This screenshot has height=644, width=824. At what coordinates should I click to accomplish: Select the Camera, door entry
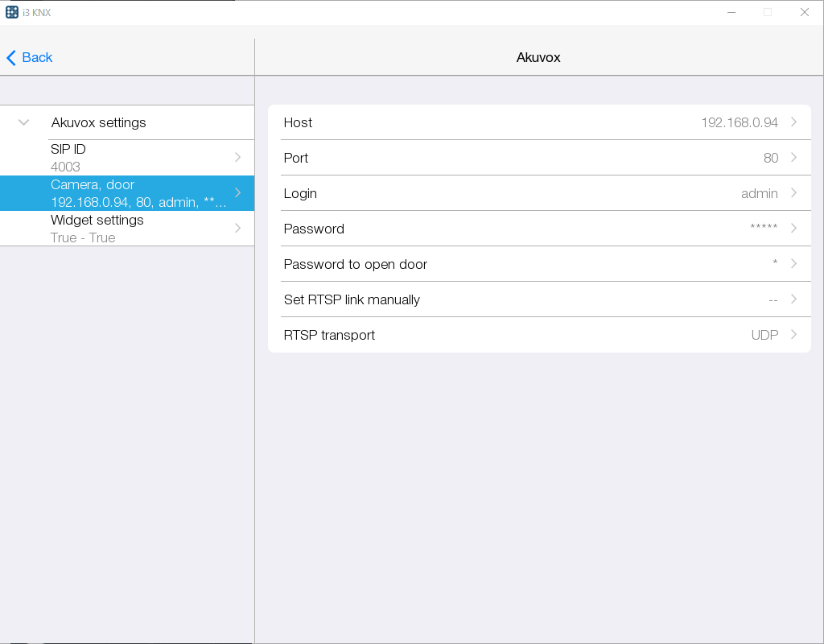(x=137, y=193)
